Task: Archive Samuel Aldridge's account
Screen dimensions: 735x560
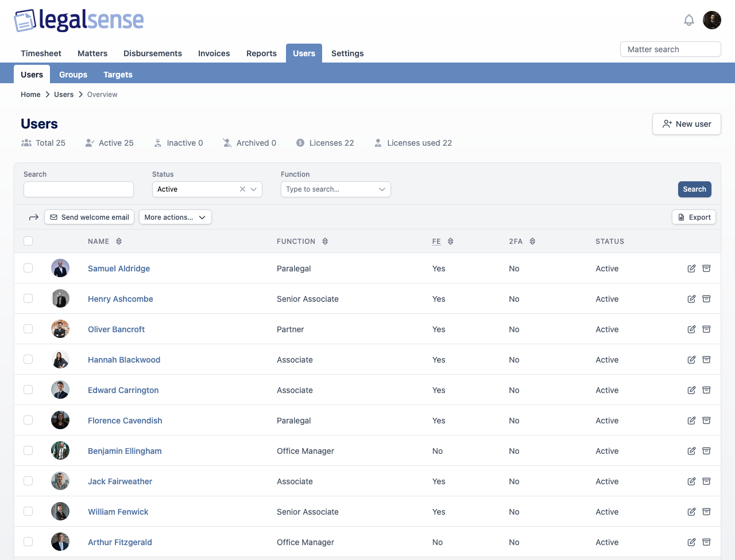Action: (x=706, y=269)
